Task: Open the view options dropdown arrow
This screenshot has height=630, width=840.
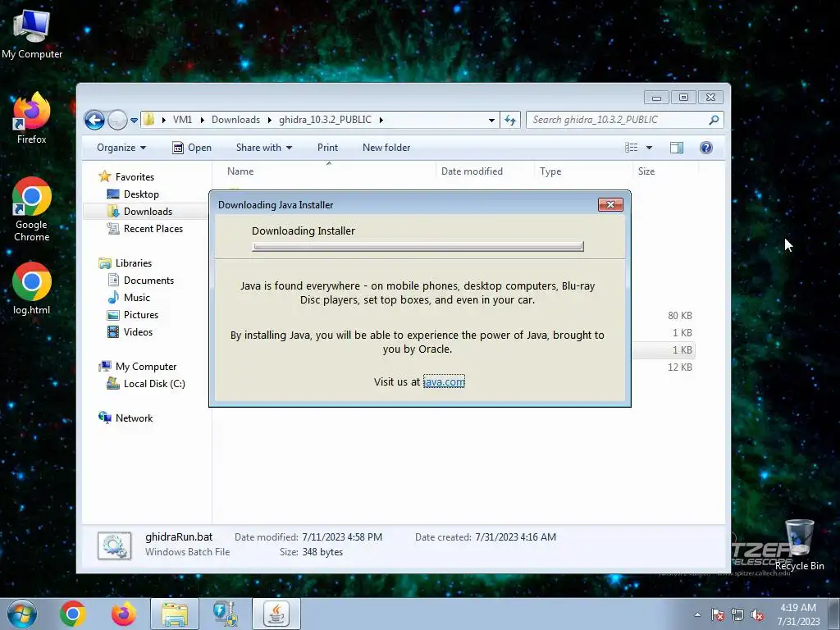Action: (649, 148)
